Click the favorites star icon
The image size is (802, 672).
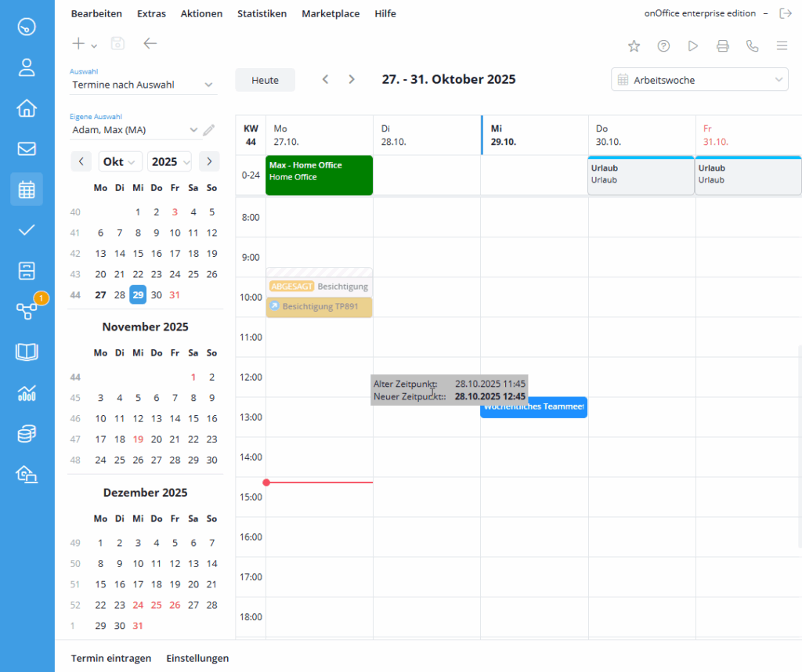tap(634, 46)
